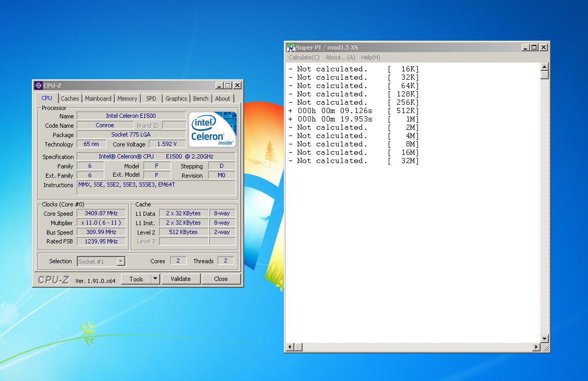Close the Super PI window
The width and height of the screenshot is (588, 381).
click(x=544, y=47)
